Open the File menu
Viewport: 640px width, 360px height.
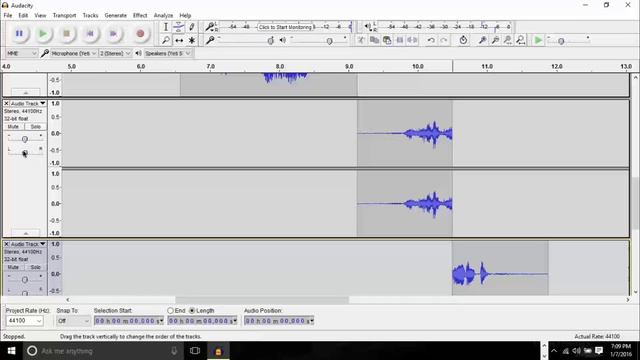[x=8, y=16]
